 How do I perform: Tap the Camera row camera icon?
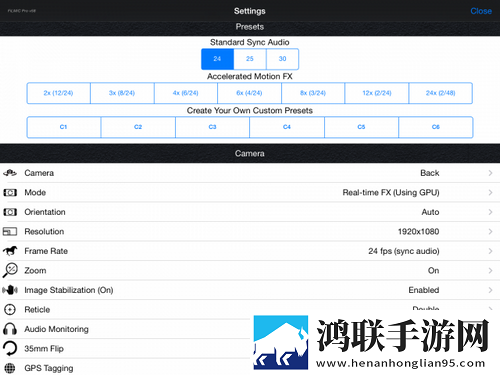click(10, 173)
